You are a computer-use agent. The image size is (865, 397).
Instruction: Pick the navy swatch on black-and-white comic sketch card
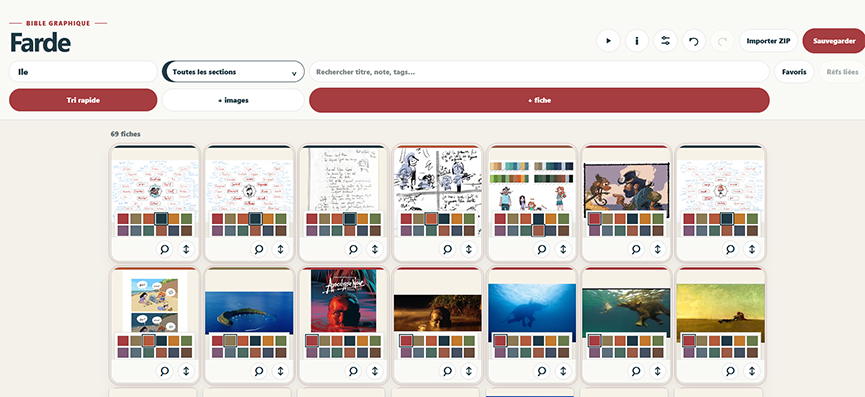click(x=457, y=230)
